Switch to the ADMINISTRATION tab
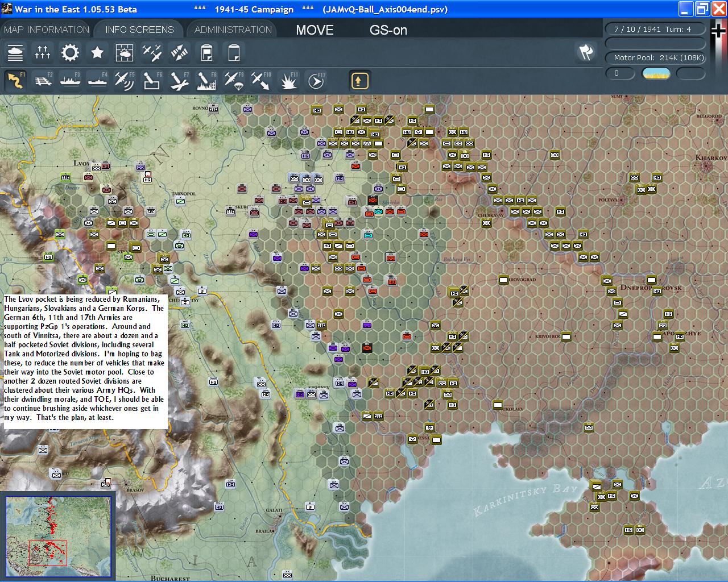 [233, 30]
